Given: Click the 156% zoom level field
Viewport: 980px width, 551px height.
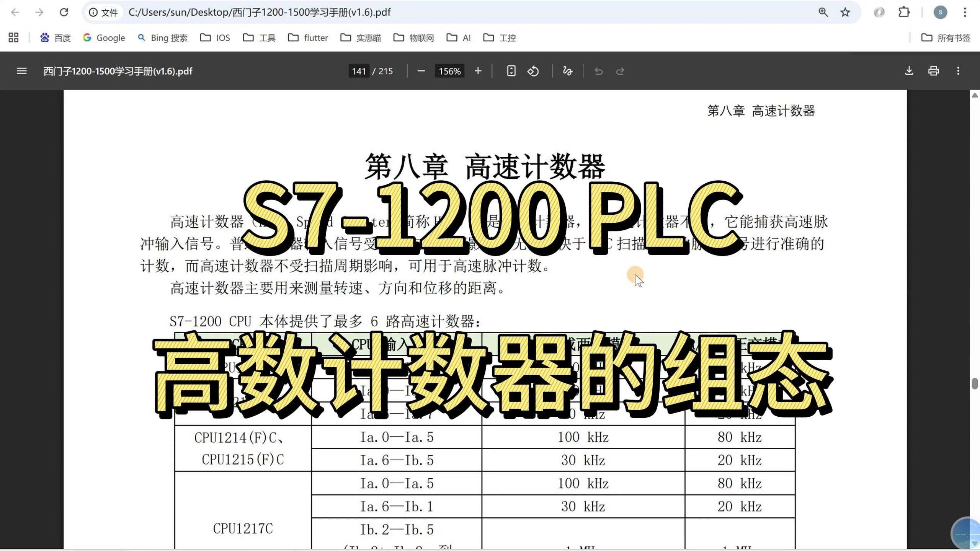Looking at the screenshot, I should (449, 71).
